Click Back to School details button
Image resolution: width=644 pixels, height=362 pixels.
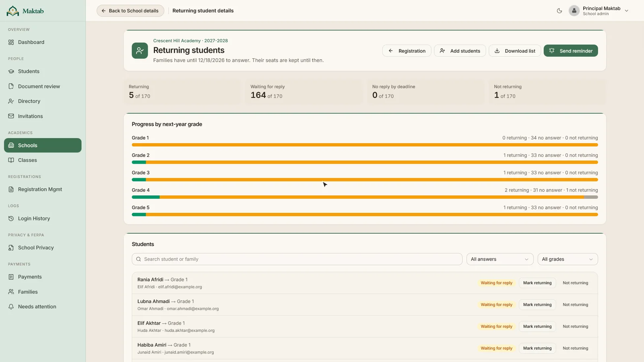click(130, 11)
